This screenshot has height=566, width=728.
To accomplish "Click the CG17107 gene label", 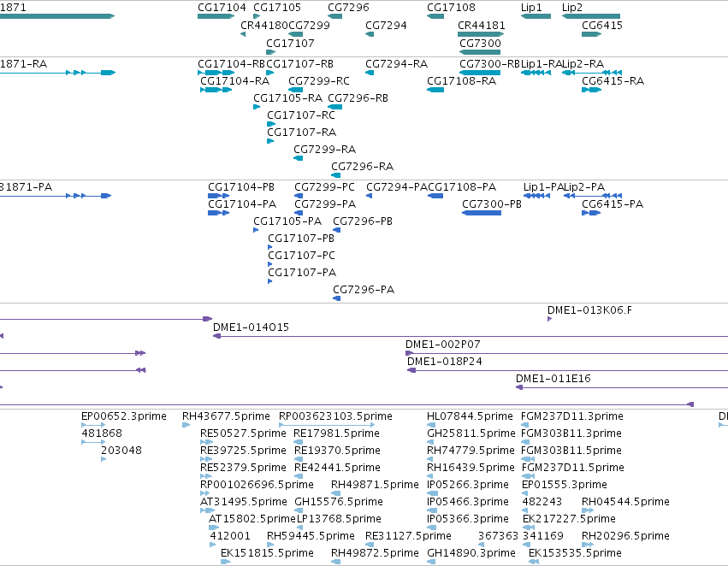I will [x=290, y=43].
